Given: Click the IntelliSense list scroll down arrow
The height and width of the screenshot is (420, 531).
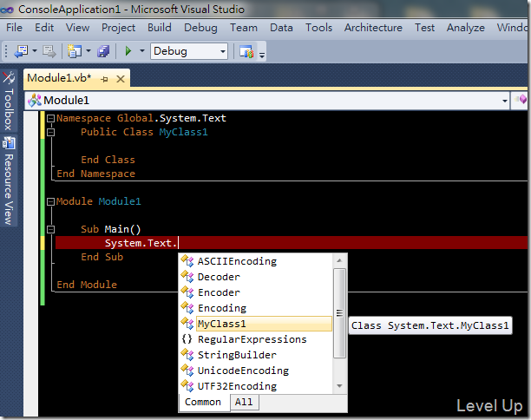Looking at the screenshot, I should (x=339, y=386).
